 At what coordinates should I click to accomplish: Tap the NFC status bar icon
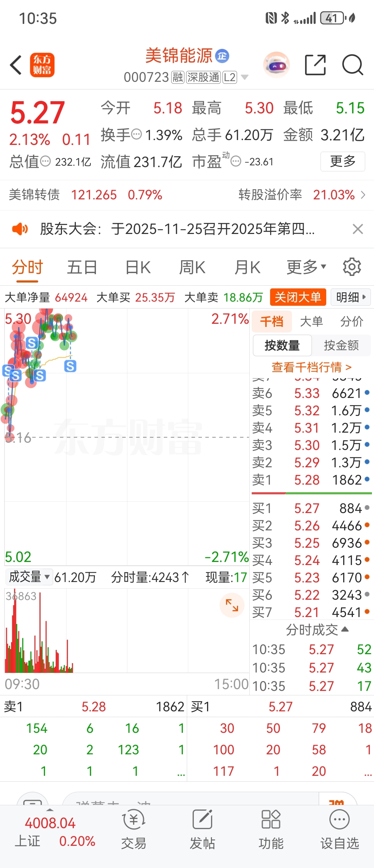pos(271,18)
